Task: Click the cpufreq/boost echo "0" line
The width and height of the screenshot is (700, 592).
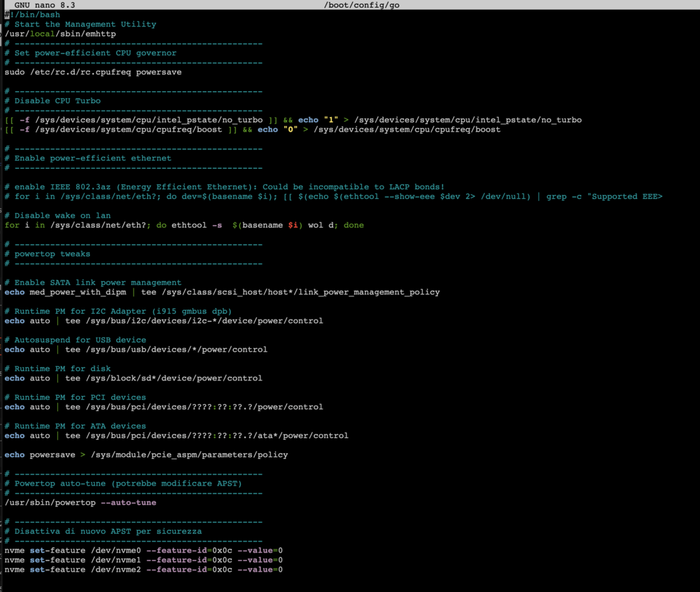Action: 253,130
